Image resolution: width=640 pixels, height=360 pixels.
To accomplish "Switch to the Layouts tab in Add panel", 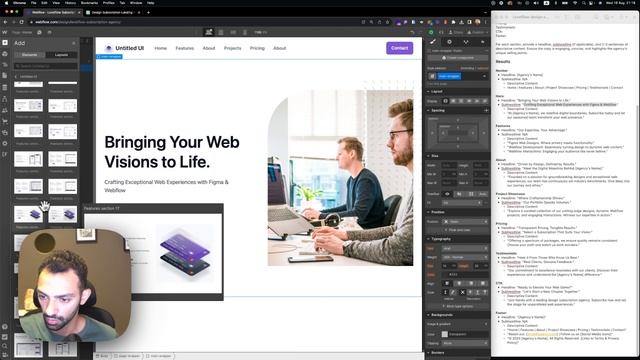I will [61, 55].
